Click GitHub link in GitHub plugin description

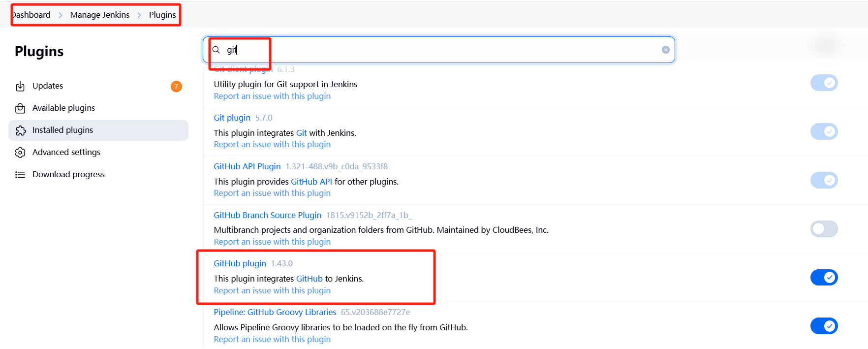click(309, 279)
